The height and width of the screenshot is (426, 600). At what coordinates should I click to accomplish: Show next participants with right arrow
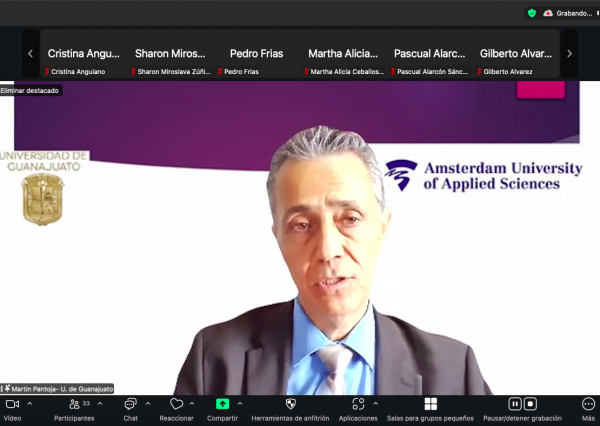[569, 54]
